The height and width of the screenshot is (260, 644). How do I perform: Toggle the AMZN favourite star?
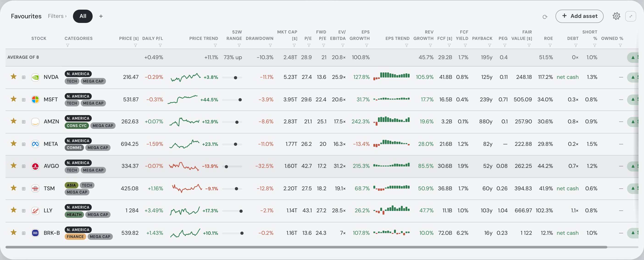tap(14, 121)
